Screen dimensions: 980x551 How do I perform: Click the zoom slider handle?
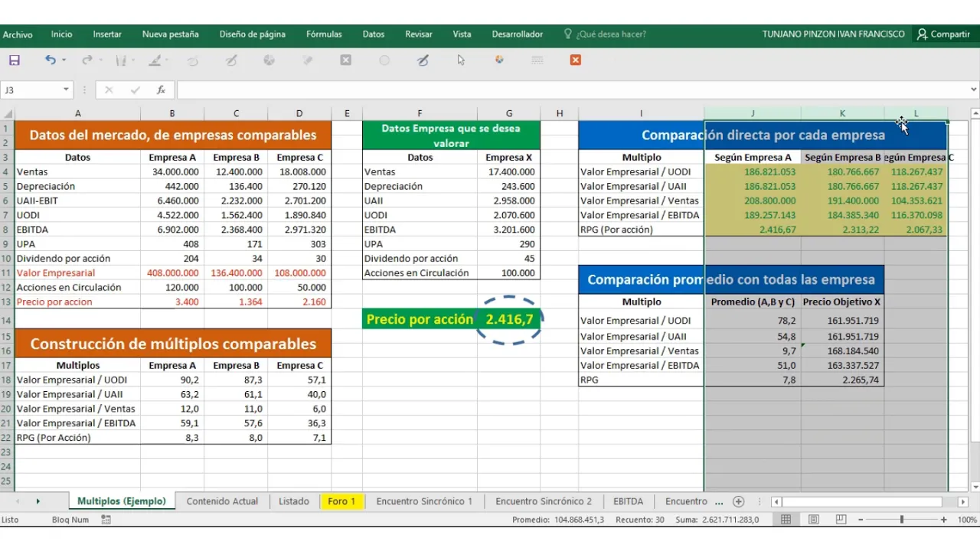(902, 520)
